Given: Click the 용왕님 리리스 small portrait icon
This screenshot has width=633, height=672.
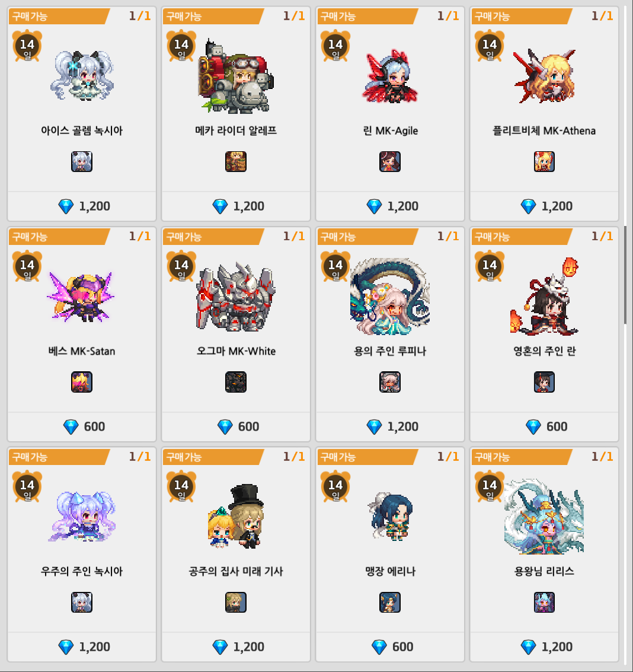Looking at the screenshot, I should pyautogui.click(x=544, y=602).
